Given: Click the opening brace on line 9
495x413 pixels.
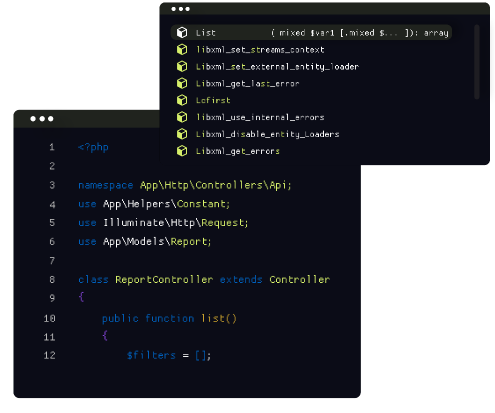Looking at the screenshot, I should point(81,297).
